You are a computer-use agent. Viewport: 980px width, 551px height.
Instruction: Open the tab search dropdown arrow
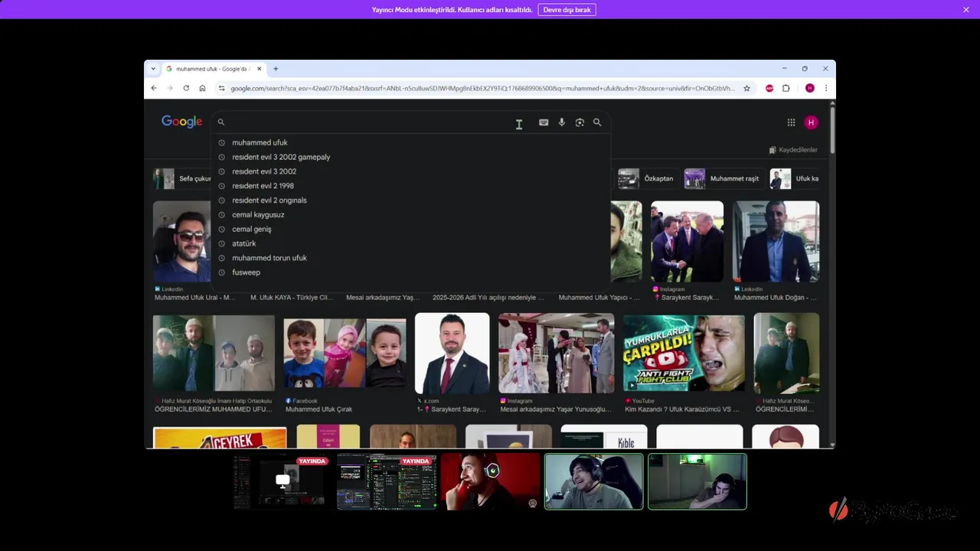[x=153, y=69]
